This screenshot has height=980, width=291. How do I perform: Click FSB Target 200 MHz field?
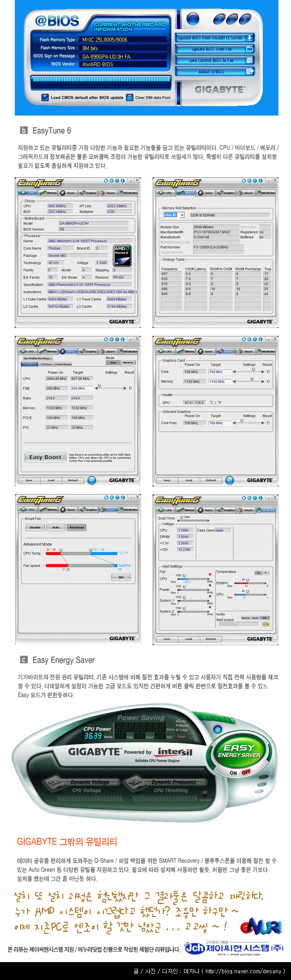81,388
